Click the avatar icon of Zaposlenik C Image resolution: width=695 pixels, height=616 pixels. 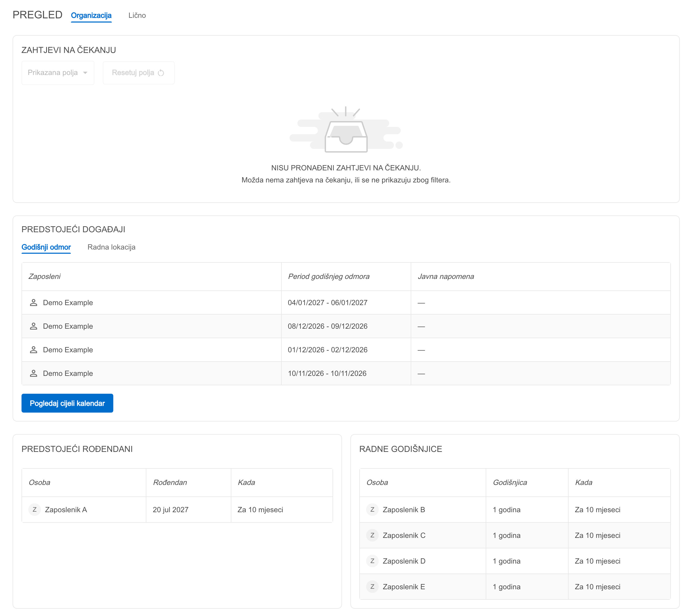pos(372,536)
